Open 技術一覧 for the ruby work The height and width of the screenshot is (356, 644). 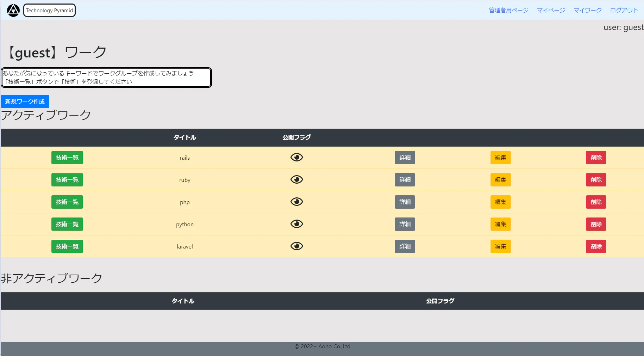(x=67, y=180)
